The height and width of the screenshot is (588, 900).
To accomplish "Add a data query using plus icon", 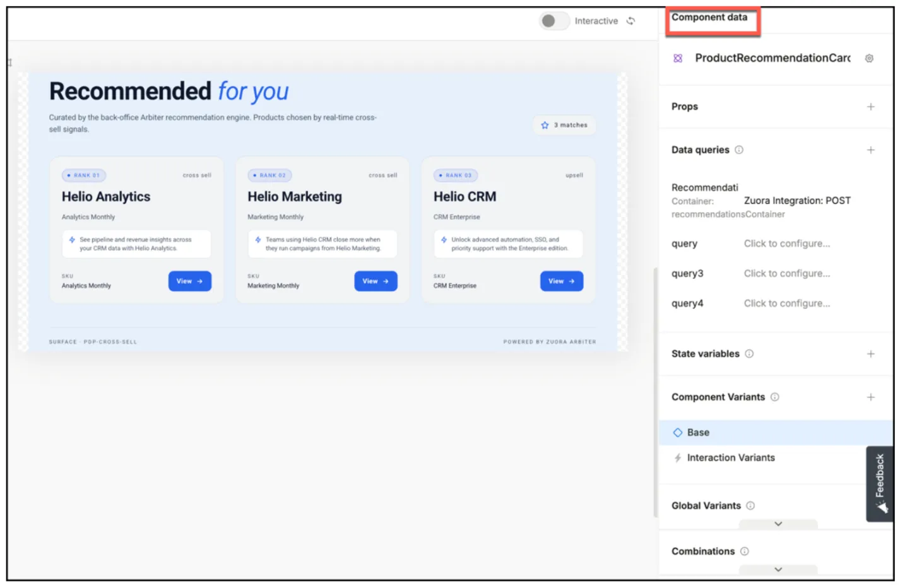I will (870, 150).
